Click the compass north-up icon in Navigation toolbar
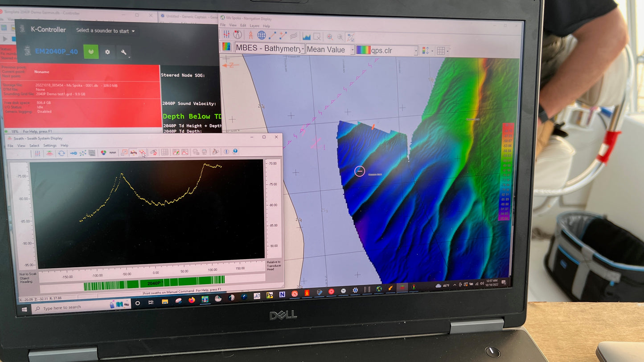Viewport: 644px width, 362px height. pos(238,35)
